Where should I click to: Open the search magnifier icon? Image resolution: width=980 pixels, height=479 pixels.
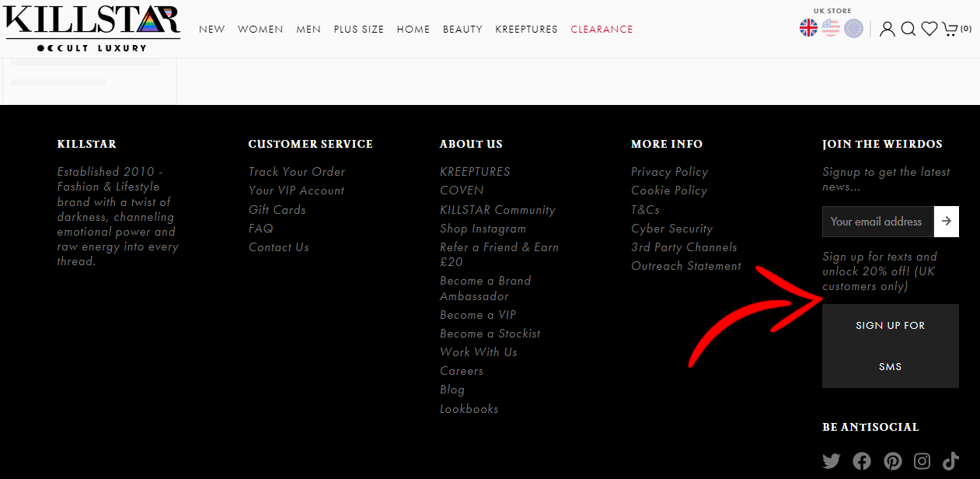pyautogui.click(x=908, y=29)
